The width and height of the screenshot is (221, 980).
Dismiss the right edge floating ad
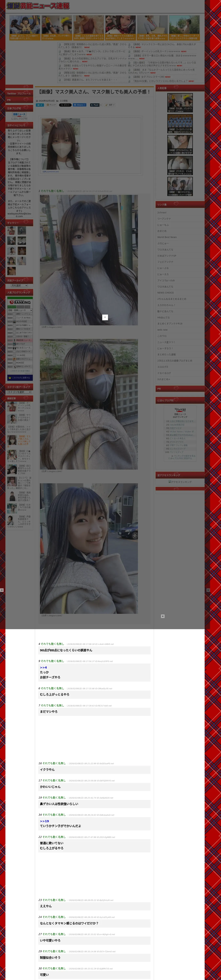pos(208,590)
